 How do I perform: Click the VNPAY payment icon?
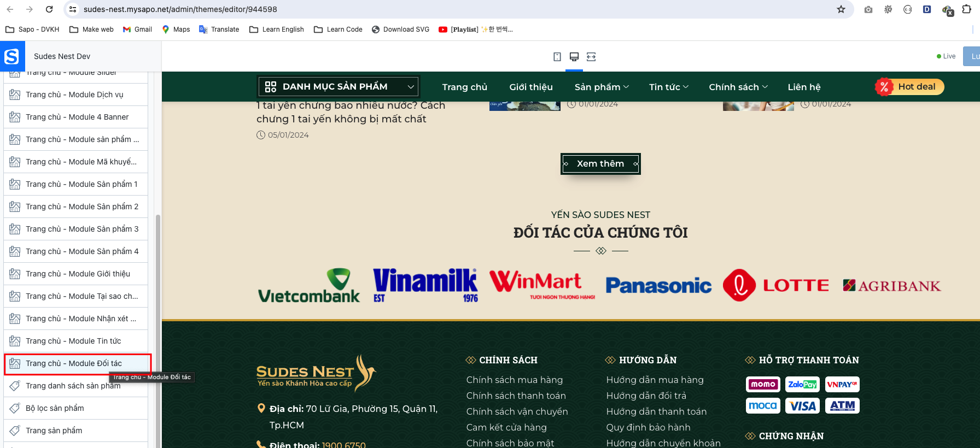842,385
